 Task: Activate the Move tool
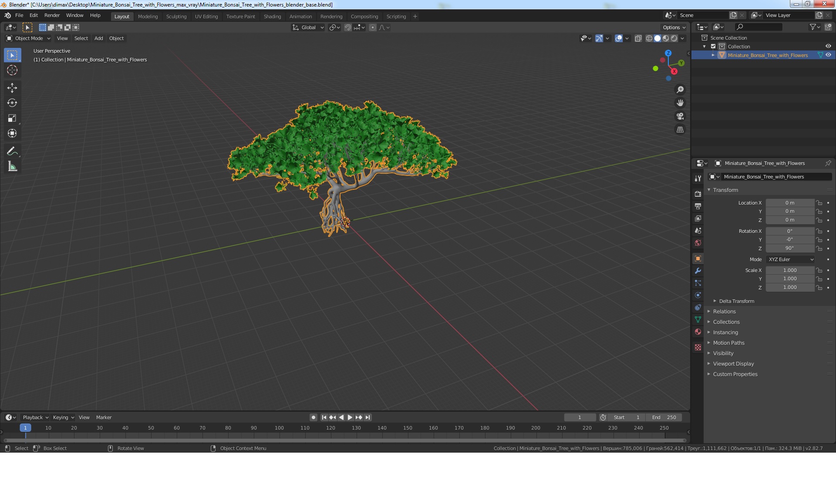click(12, 88)
